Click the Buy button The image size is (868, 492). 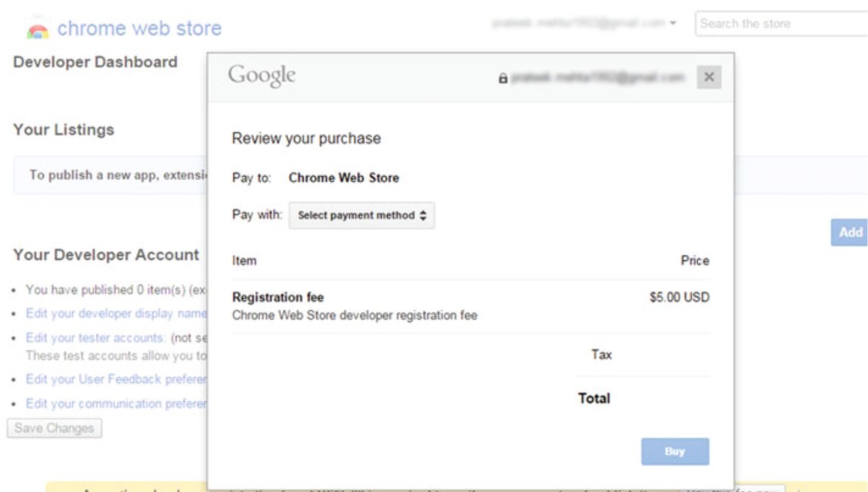(674, 452)
